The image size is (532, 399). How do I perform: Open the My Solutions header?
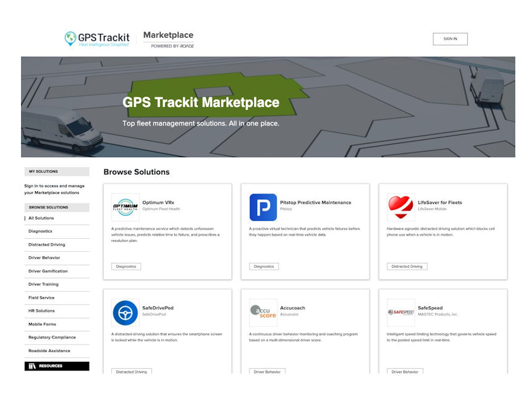coord(57,171)
